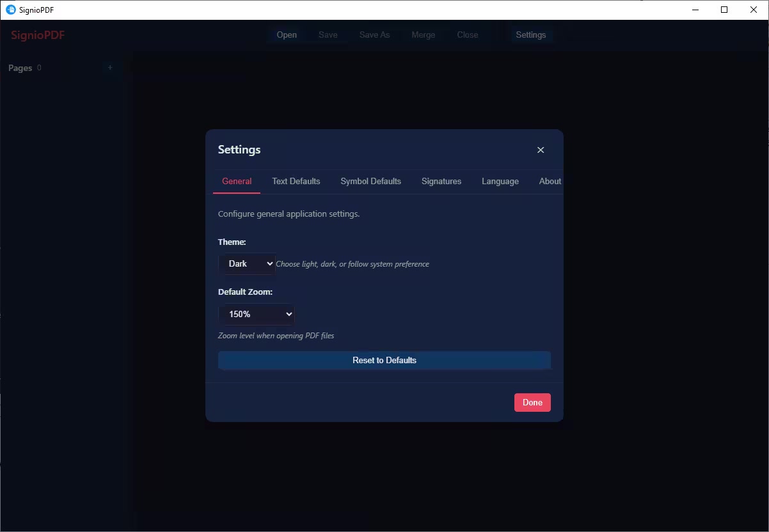Image resolution: width=769 pixels, height=532 pixels.
Task: Open the Text Defaults tab
Action: coord(296,182)
